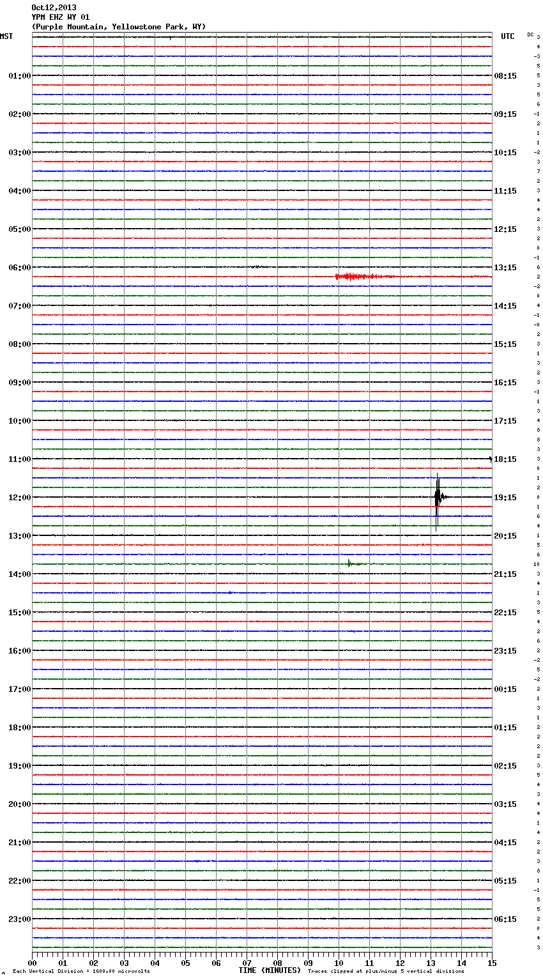The width and height of the screenshot is (543, 980).
Task: Click the "Traces clipped at plus/minus 5 vertical divisions" note
Action: point(386,971)
